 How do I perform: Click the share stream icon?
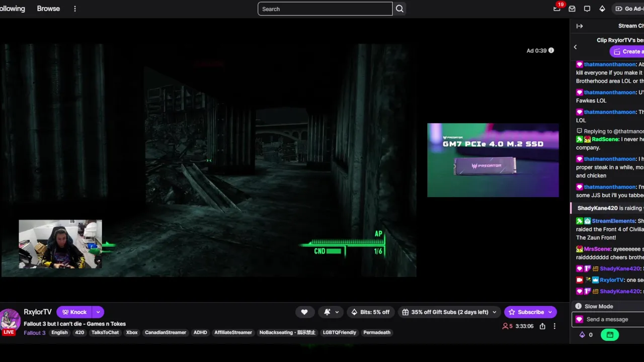pyautogui.click(x=542, y=326)
